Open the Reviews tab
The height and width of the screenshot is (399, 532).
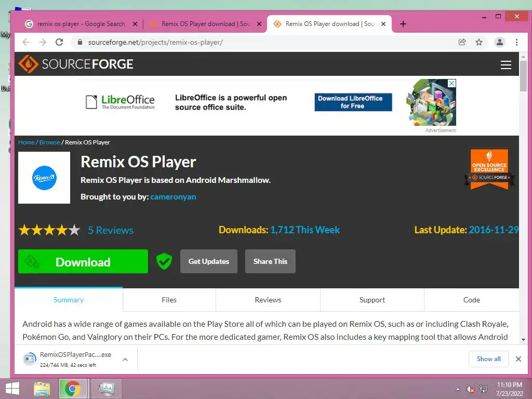(268, 300)
